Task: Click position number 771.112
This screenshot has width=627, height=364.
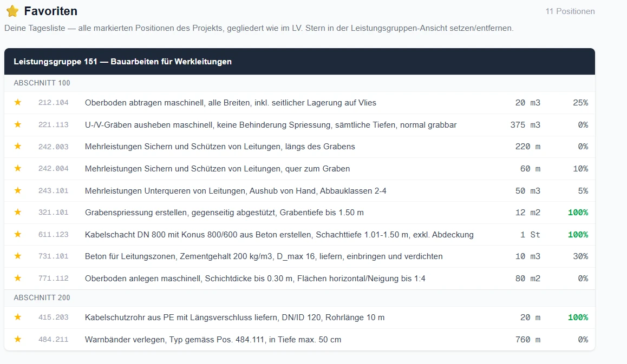Action: pyautogui.click(x=53, y=279)
